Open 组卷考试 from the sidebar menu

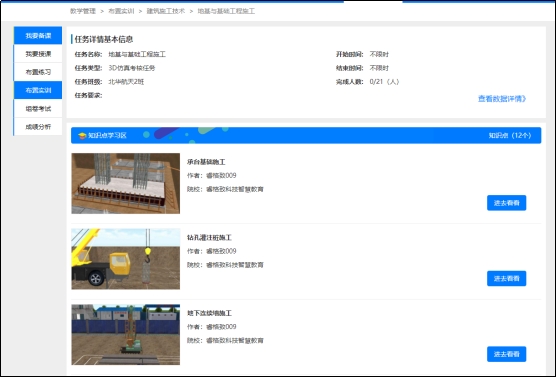pyautogui.click(x=38, y=109)
